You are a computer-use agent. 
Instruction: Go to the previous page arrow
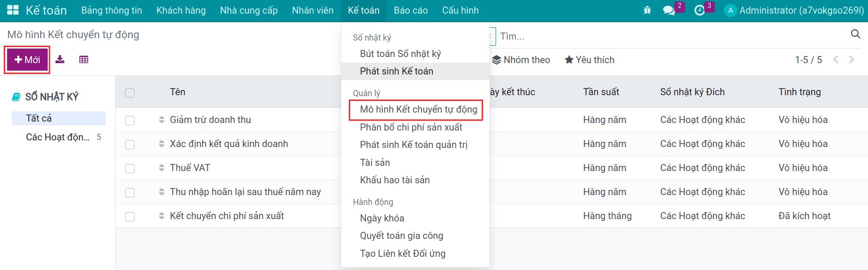click(835, 59)
